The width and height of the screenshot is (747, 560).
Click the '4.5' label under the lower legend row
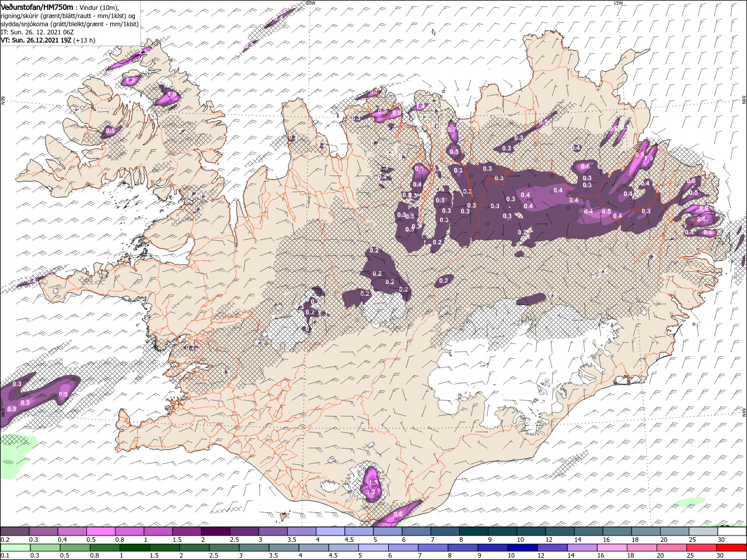coord(333,556)
